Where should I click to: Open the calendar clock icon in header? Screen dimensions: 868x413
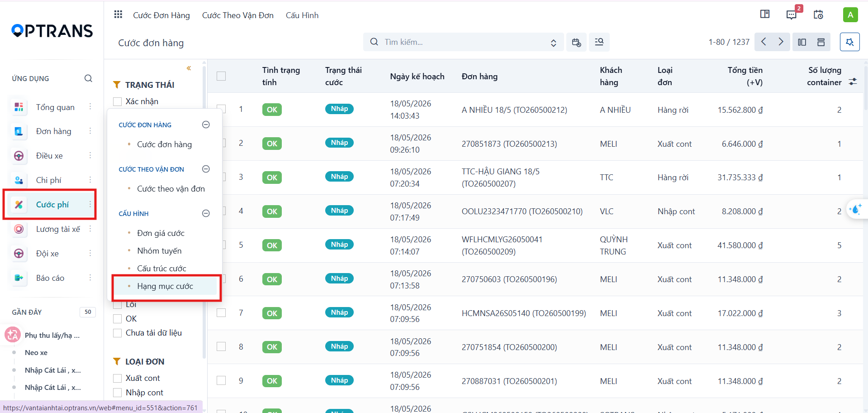[x=818, y=14]
